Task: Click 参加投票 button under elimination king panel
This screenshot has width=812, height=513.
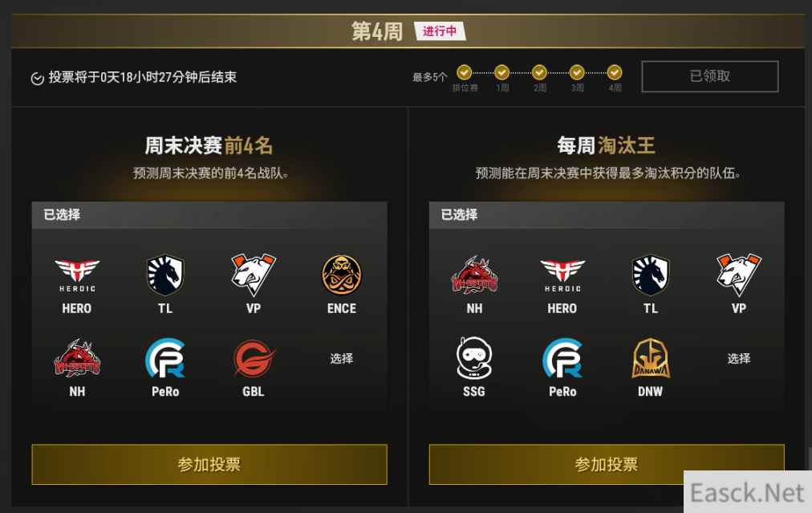Action: pyautogui.click(x=607, y=464)
